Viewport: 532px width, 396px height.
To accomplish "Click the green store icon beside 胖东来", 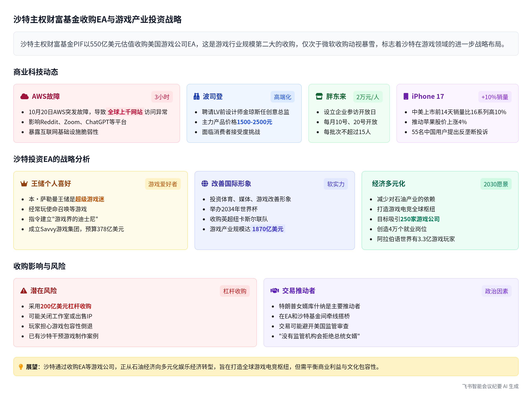I will (319, 96).
